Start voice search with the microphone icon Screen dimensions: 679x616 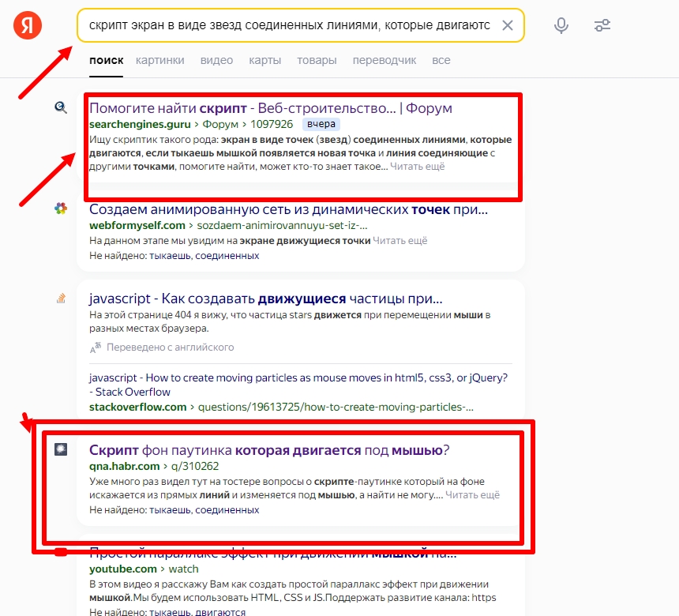(x=561, y=25)
